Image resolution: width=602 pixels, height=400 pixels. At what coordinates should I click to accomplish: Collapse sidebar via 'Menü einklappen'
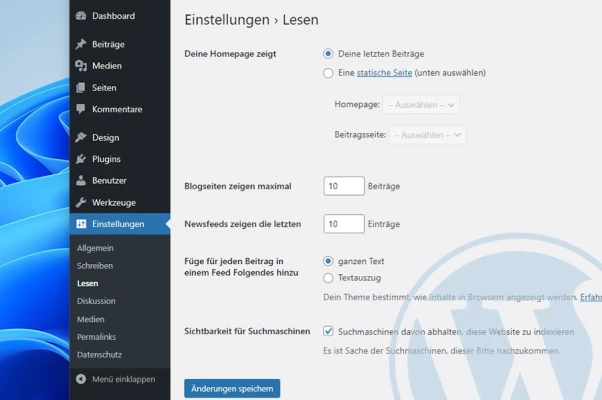tap(120, 379)
